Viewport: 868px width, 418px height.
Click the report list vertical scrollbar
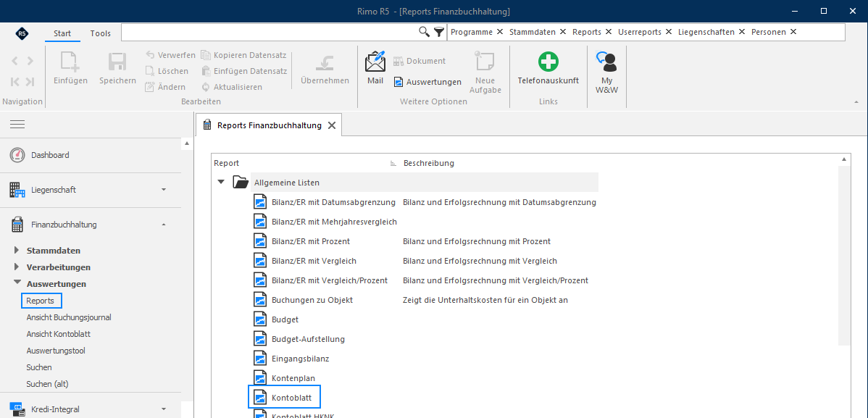tap(844, 255)
